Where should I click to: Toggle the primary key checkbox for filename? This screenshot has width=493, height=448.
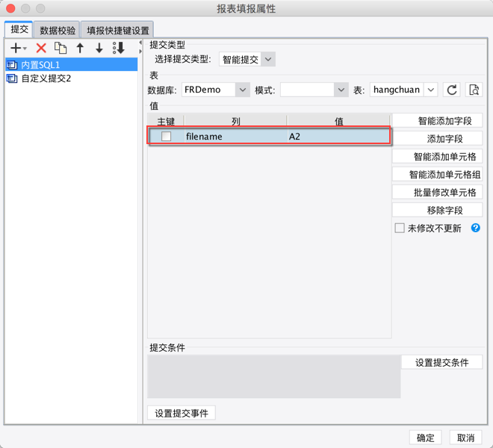coord(166,136)
